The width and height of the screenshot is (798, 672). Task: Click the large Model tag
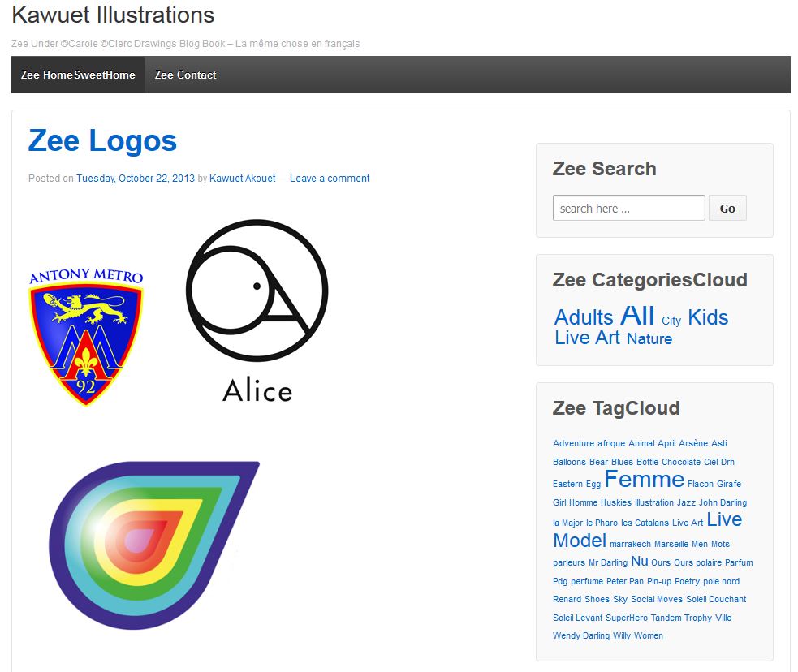(580, 541)
